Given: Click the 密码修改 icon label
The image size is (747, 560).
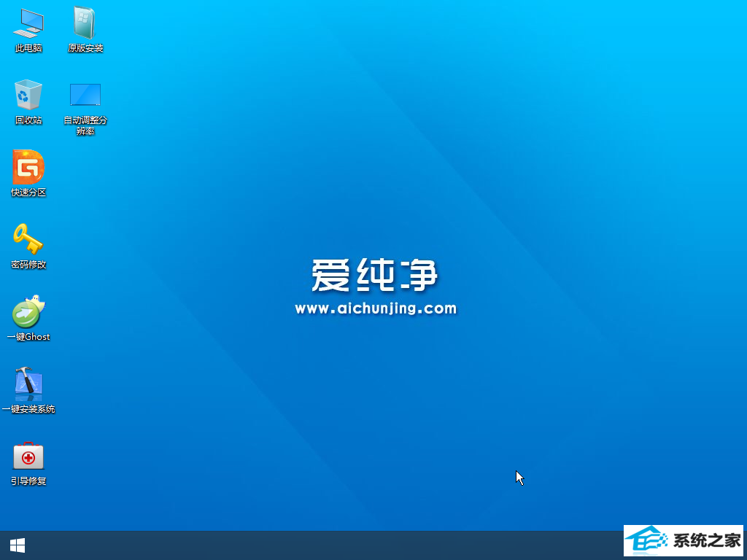Looking at the screenshot, I should [x=28, y=264].
